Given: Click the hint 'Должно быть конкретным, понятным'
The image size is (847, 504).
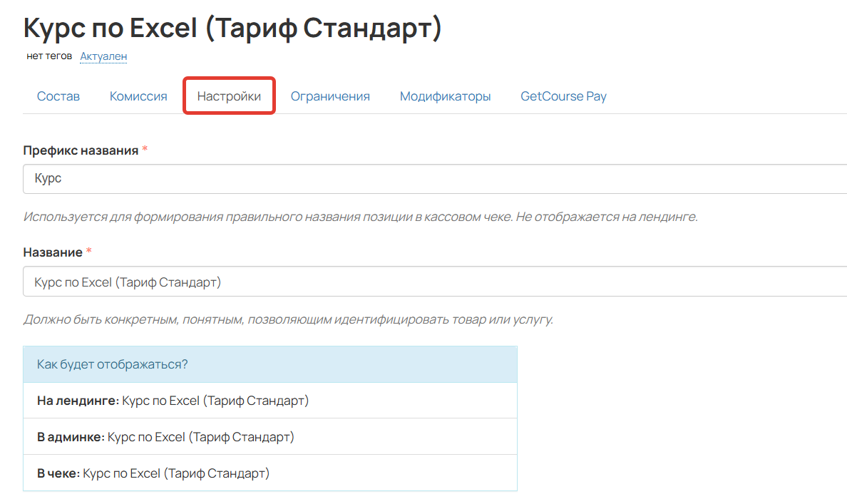Looking at the screenshot, I should (288, 319).
